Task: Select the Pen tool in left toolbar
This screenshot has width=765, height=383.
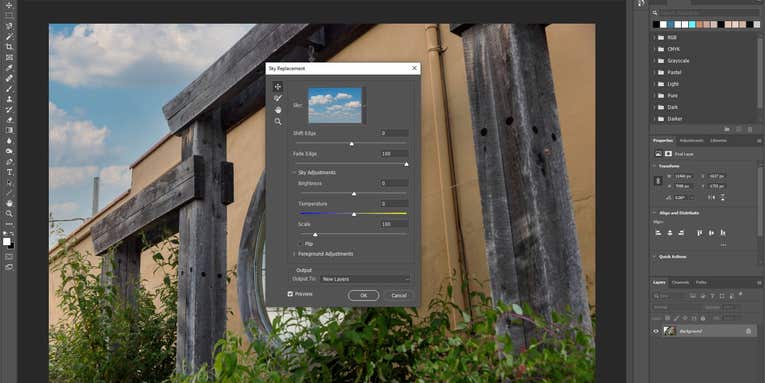Action: pos(9,162)
